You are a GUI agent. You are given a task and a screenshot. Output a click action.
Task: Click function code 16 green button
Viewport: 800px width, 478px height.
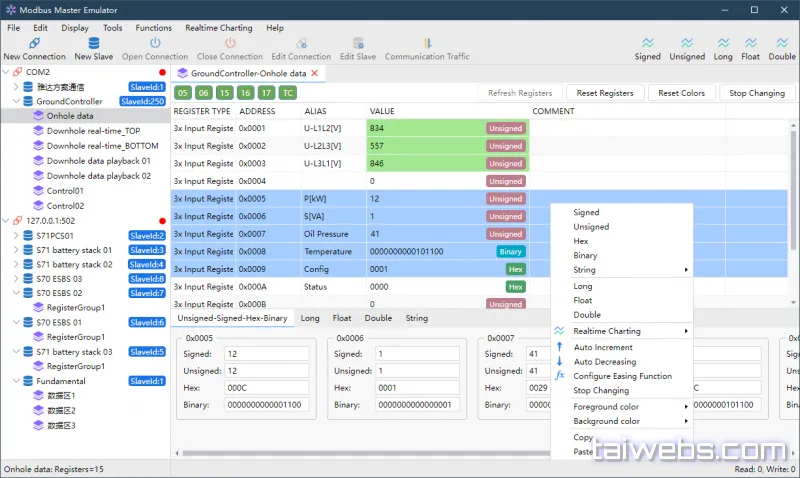[x=245, y=93]
